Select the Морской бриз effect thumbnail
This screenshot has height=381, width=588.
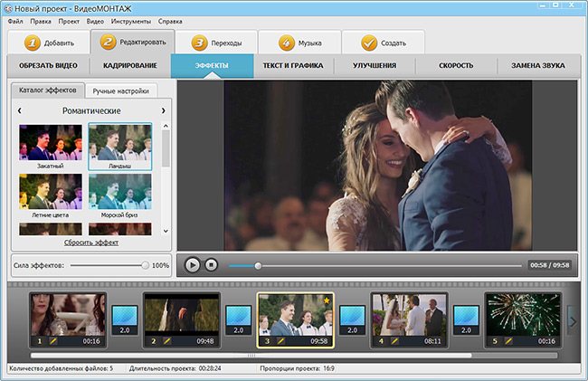click(x=120, y=192)
